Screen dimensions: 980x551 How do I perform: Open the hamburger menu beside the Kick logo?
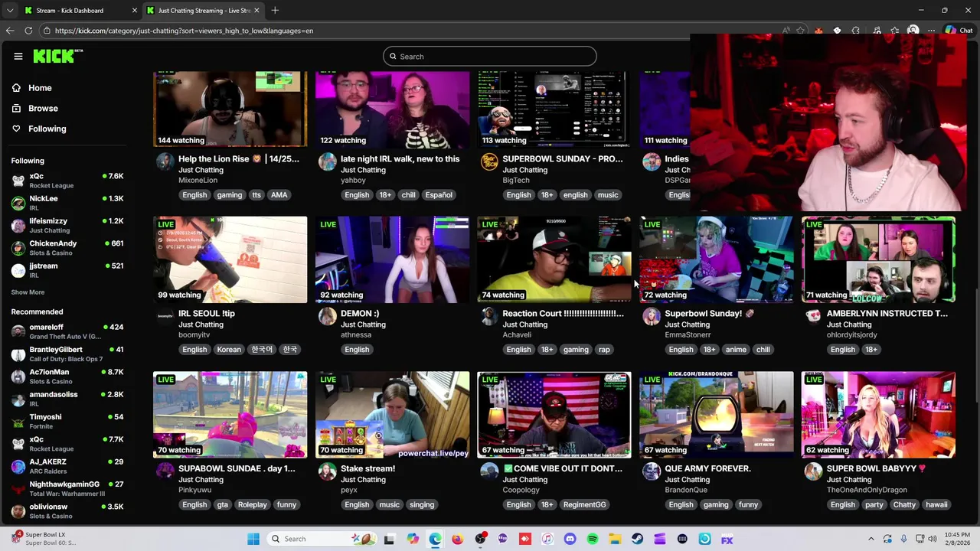coord(18,56)
